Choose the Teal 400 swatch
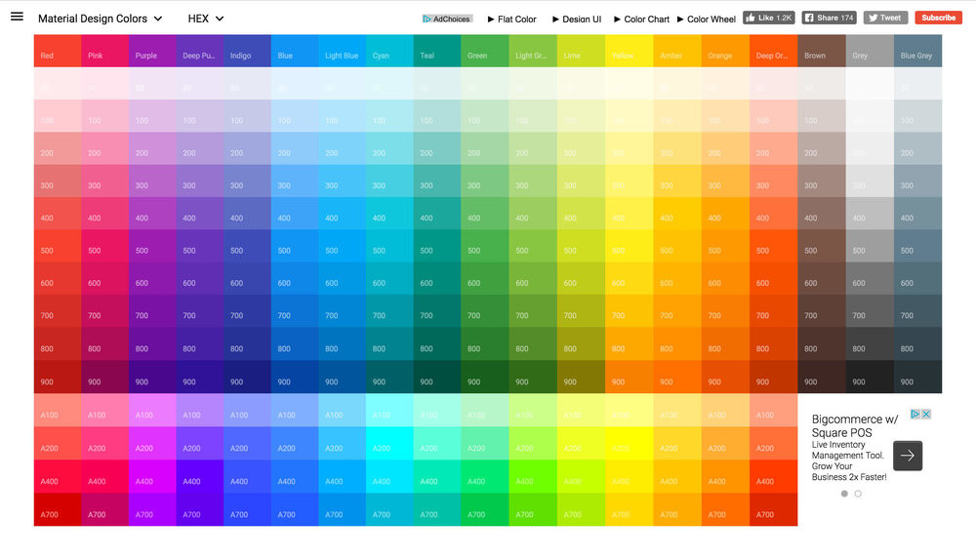 coord(437,214)
